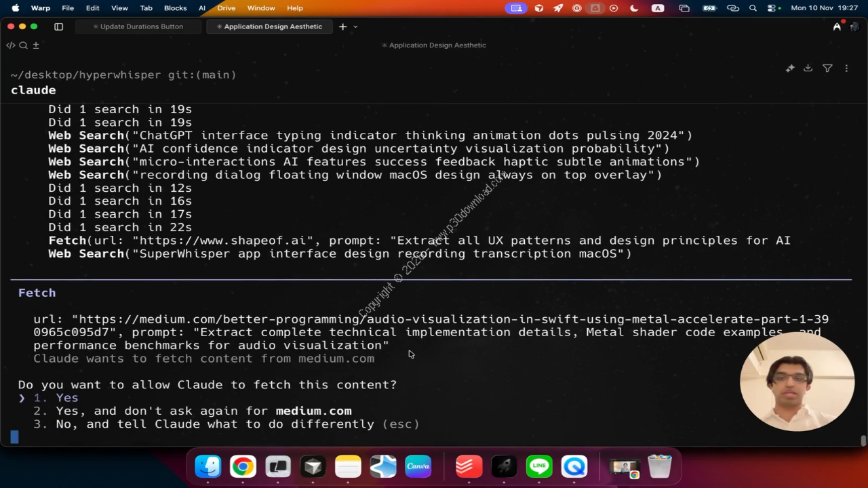Expand the new-tab chevron dropdown
The width and height of the screenshot is (868, 488).
(x=355, y=27)
